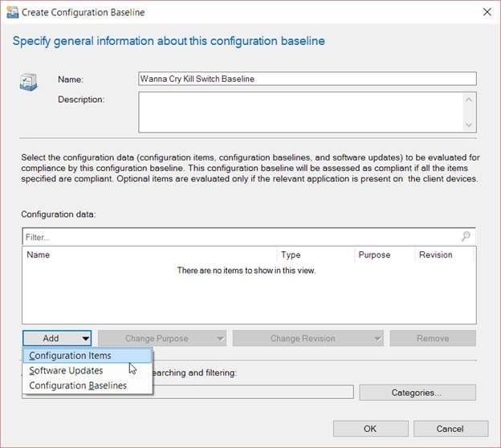Open the Change Revision dropdown
This screenshot has width=501, height=448.
[308, 338]
